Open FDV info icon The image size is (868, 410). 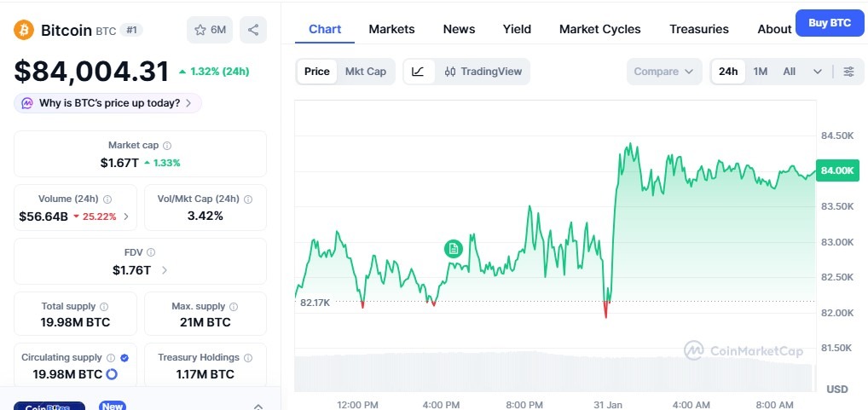pos(151,252)
